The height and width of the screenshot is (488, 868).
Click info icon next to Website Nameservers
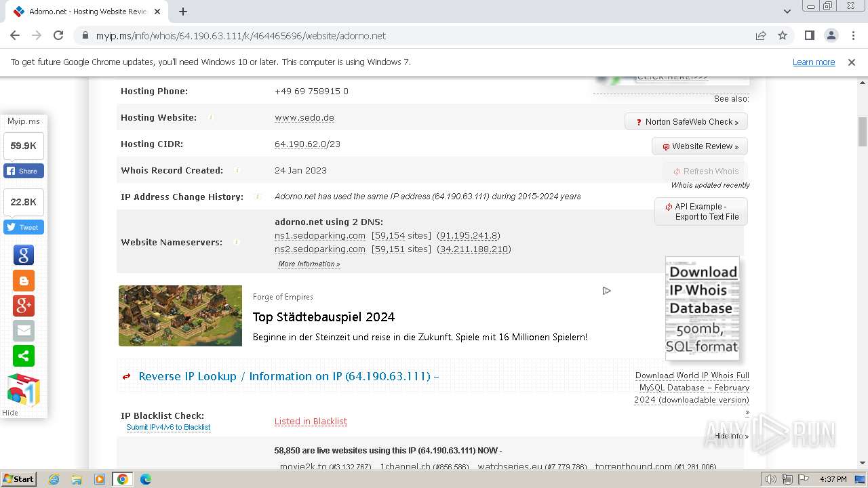(237, 242)
